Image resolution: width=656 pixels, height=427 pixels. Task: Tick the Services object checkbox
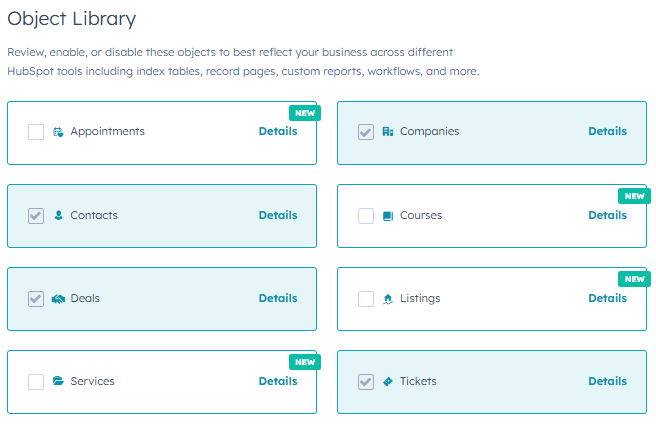pyautogui.click(x=36, y=381)
